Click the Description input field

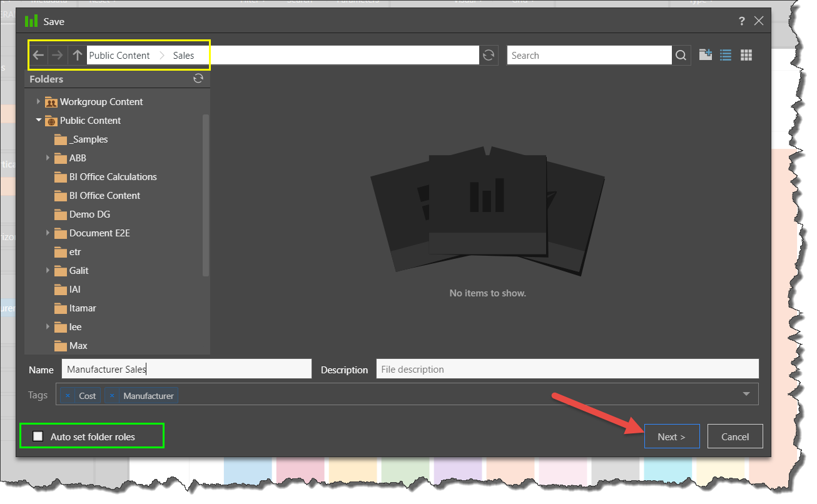click(567, 369)
